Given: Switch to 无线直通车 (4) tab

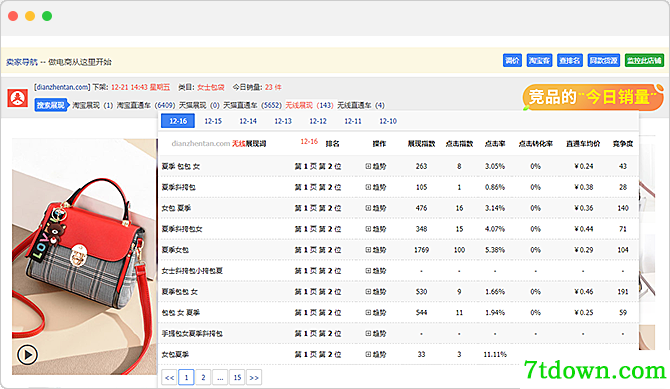Looking at the screenshot, I should coord(361,105).
